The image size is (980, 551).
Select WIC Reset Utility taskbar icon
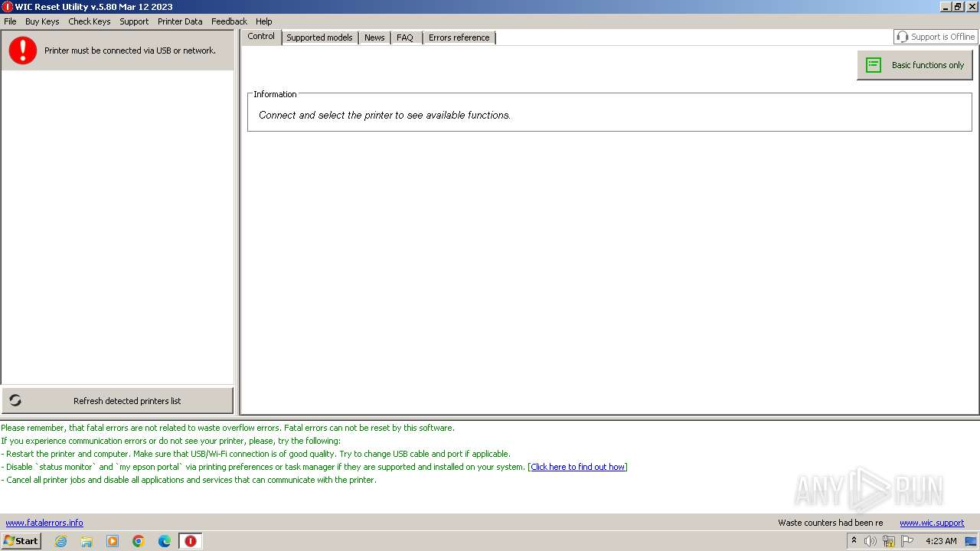(x=191, y=541)
